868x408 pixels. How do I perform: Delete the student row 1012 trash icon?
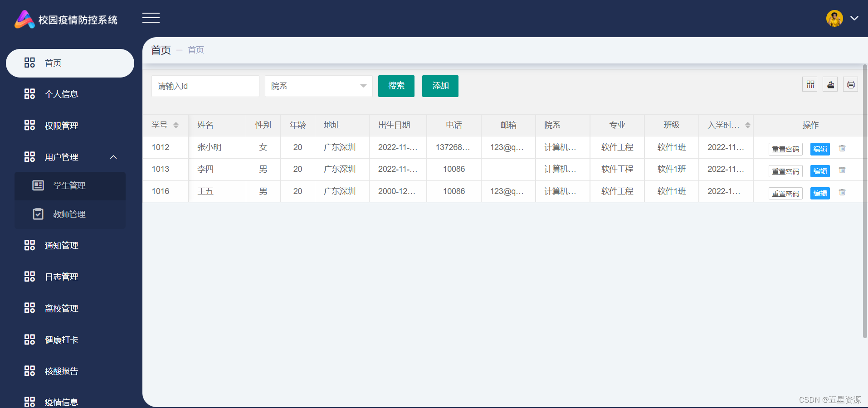click(842, 148)
